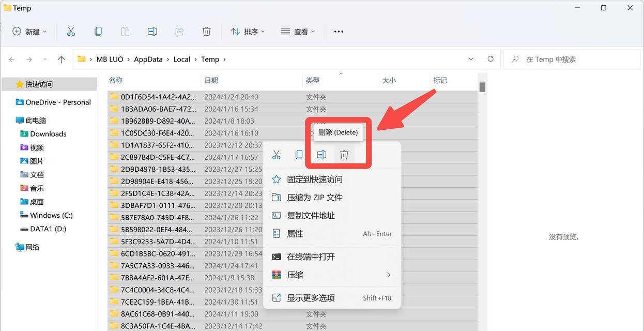Click Local in the breadcrumb path

(x=182, y=59)
